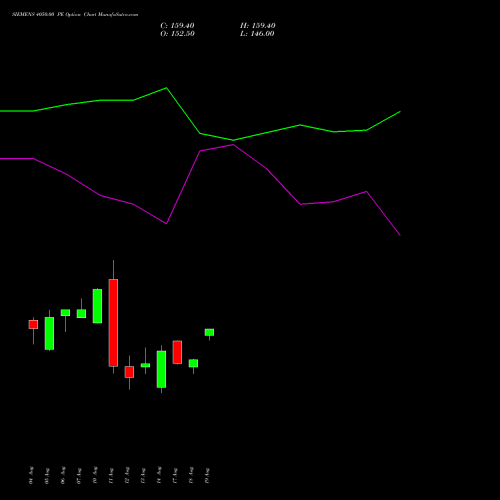Select the 06 Aug date label

pos(63,475)
